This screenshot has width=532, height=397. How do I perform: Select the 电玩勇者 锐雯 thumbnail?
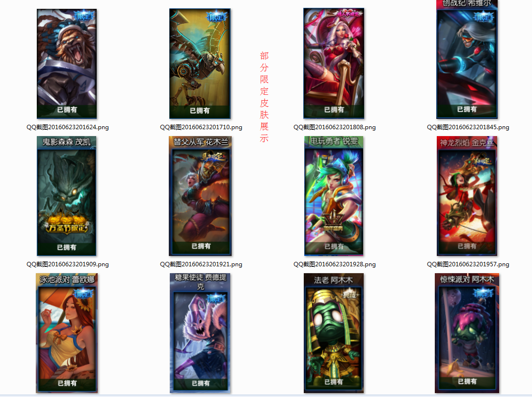334,196
